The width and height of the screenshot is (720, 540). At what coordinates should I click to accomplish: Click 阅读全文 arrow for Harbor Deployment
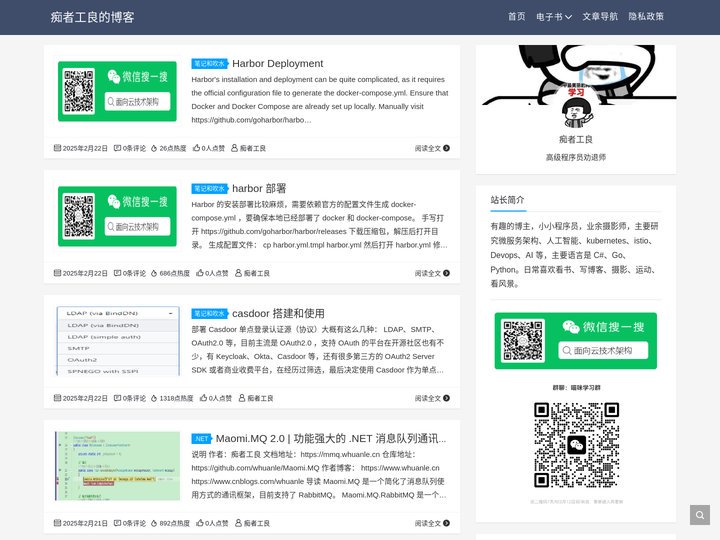click(446, 148)
